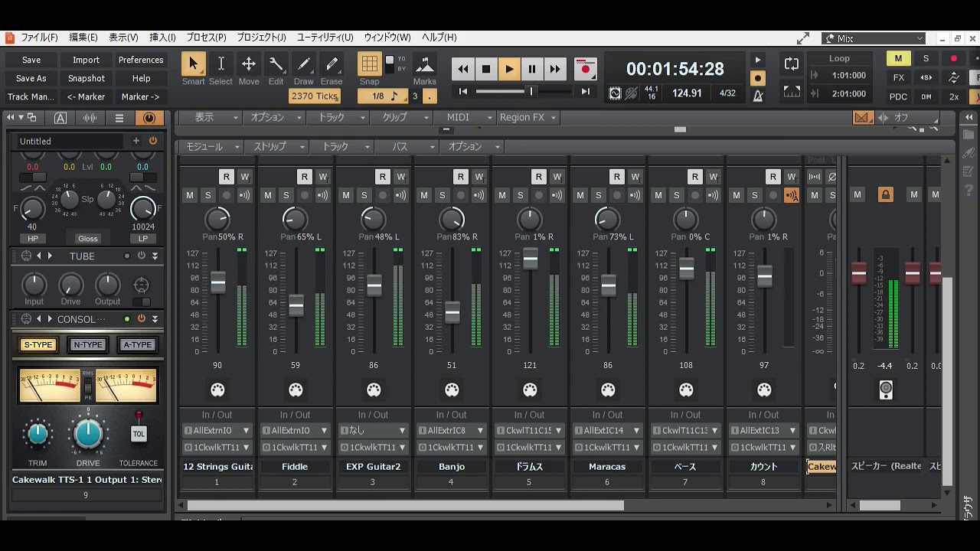The height and width of the screenshot is (551, 980).
Task: Toggle the loop on/off icon
Action: [792, 64]
